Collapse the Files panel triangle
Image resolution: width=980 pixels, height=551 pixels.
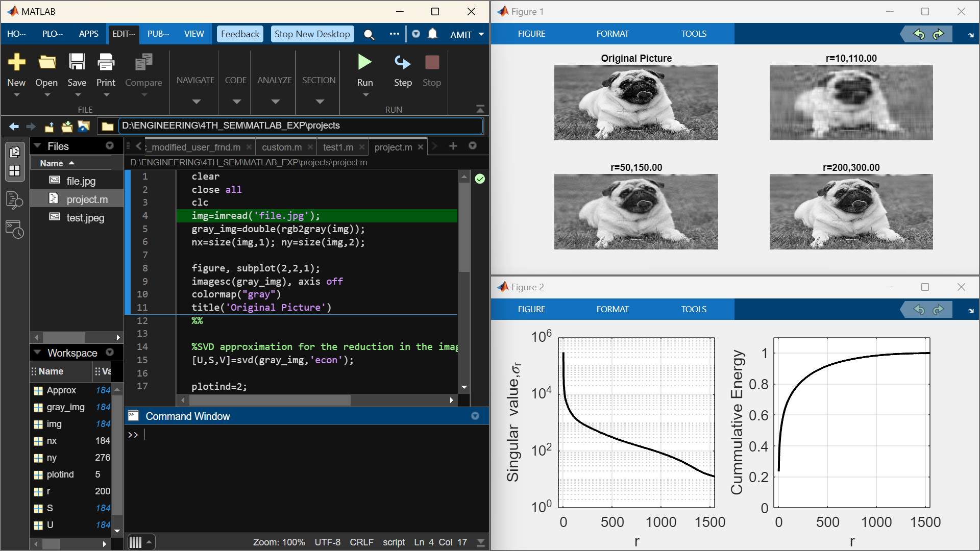[37, 146]
